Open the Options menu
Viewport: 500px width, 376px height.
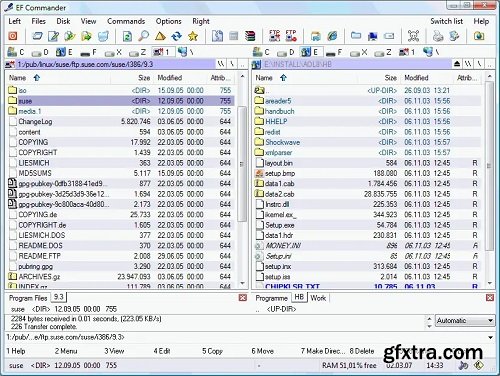[x=169, y=21]
